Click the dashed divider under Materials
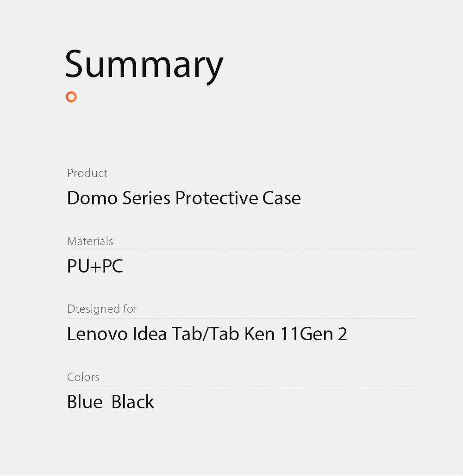The width and height of the screenshot is (463, 476). coord(242,251)
